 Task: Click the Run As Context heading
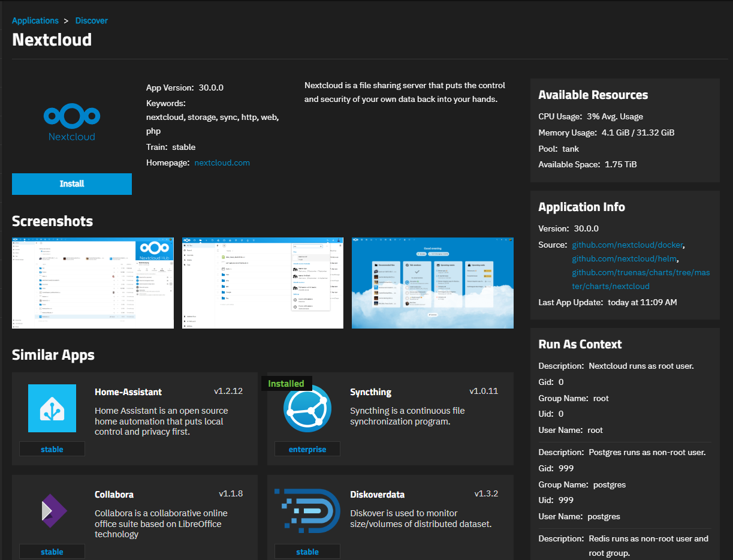click(x=580, y=344)
